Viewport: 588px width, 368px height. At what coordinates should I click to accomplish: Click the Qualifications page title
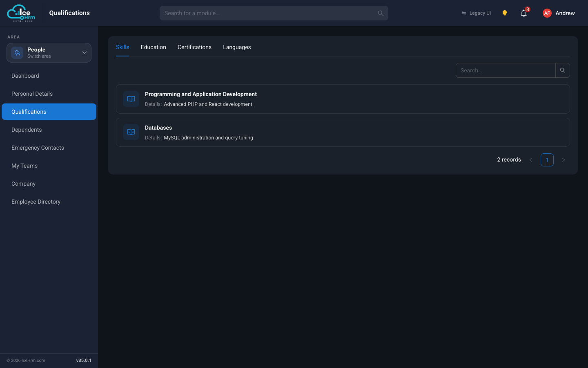(69, 13)
